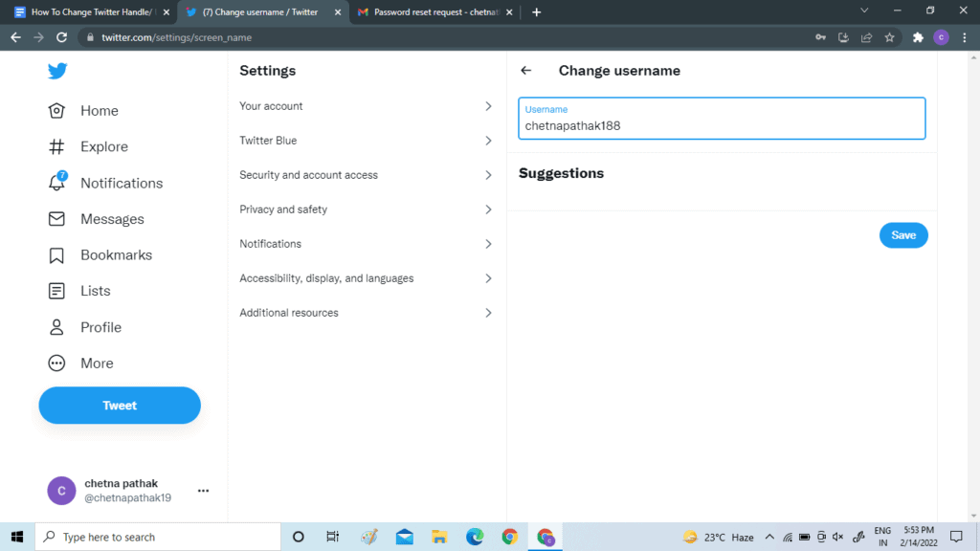Viewport: 980px width, 551px height.
Task: Open Windows Start menu
Action: coord(17,537)
